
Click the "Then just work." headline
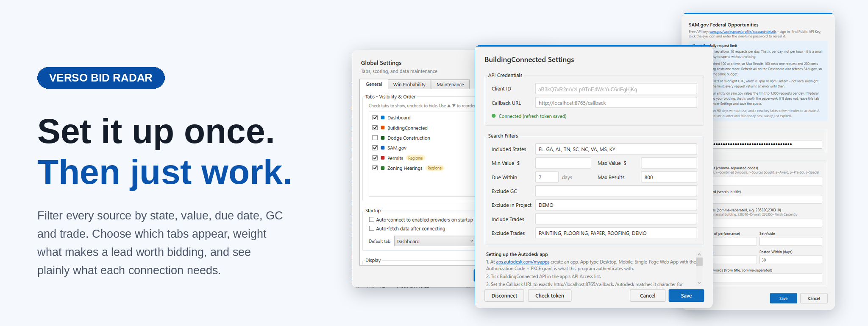pos(164,172)
